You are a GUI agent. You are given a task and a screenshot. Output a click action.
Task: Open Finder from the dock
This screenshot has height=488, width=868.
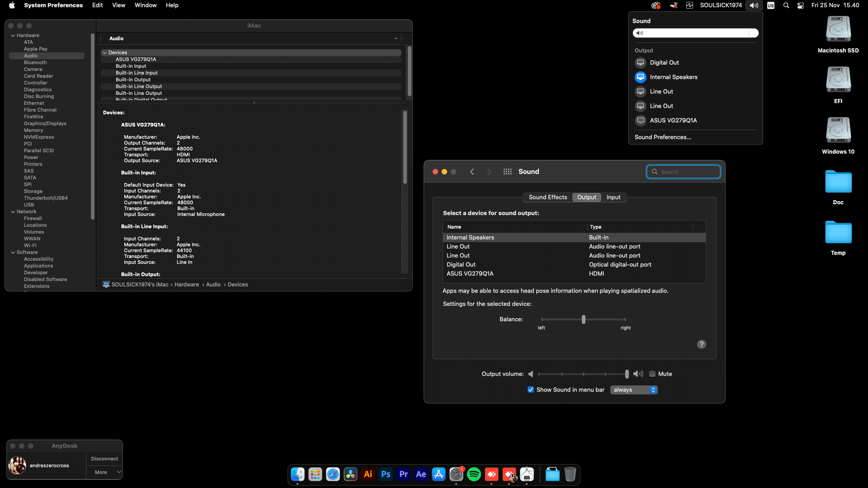pyautogui.click(x=297, y=474)
